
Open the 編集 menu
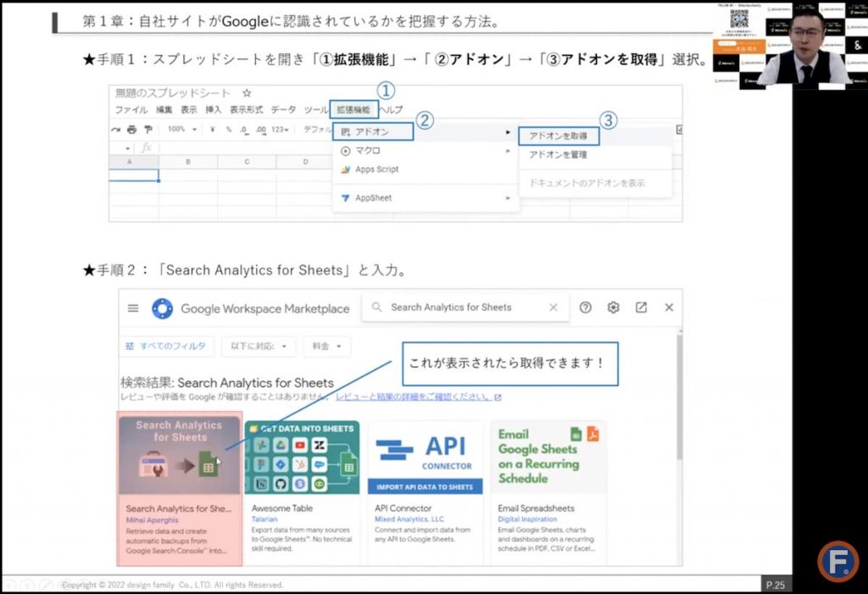pos(164,109)
